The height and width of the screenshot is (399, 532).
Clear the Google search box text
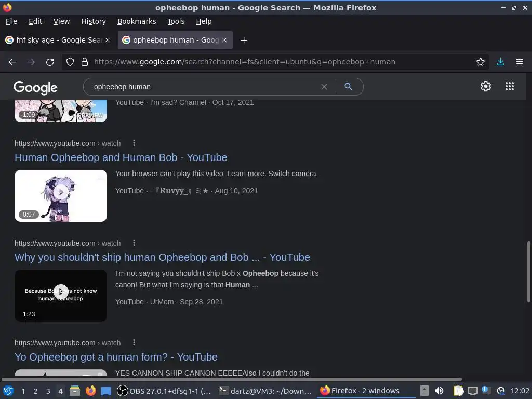click(x=324, y=87)
